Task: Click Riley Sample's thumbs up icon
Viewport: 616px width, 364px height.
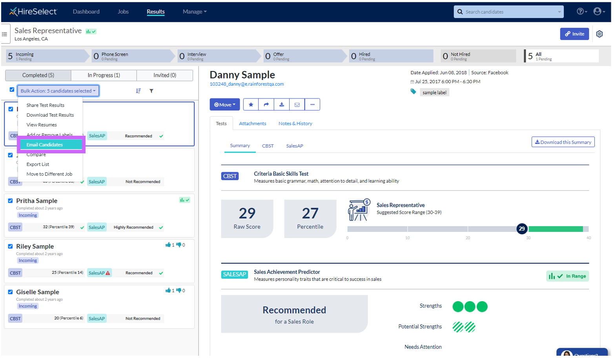Action: (168, 245)
